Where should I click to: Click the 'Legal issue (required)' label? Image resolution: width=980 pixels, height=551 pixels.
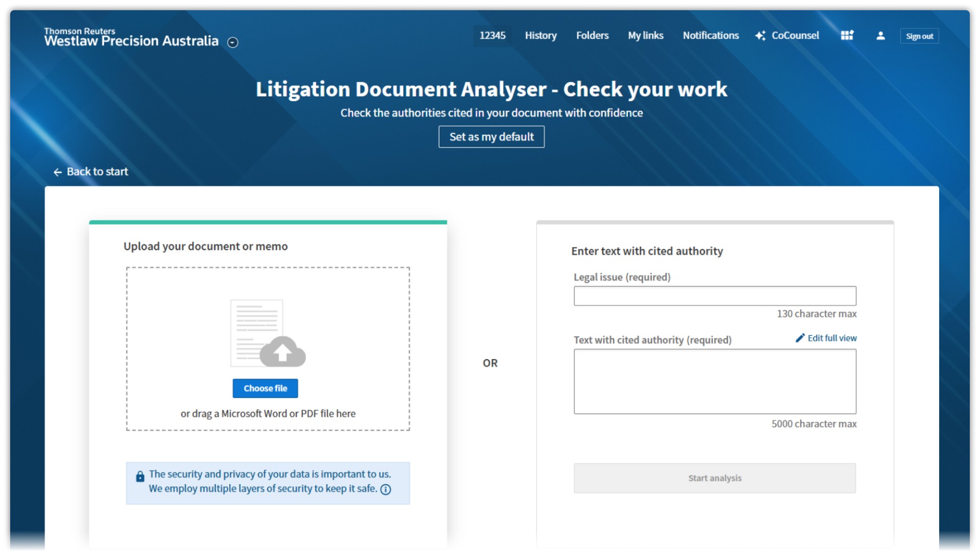622,277
